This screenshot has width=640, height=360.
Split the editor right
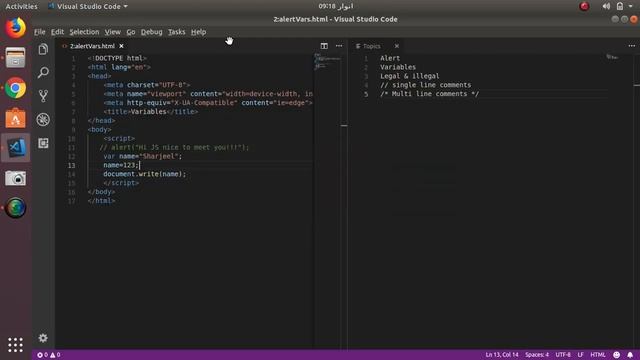click(x=324, y=46)
